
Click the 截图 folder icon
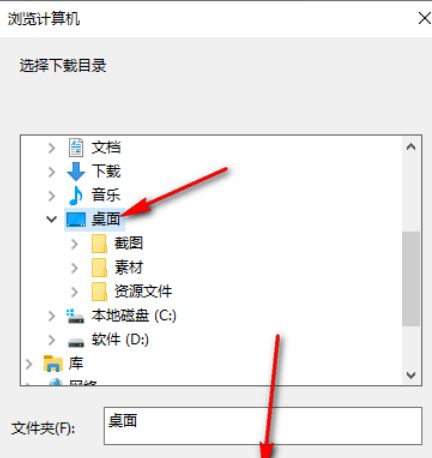coord(99,244)
